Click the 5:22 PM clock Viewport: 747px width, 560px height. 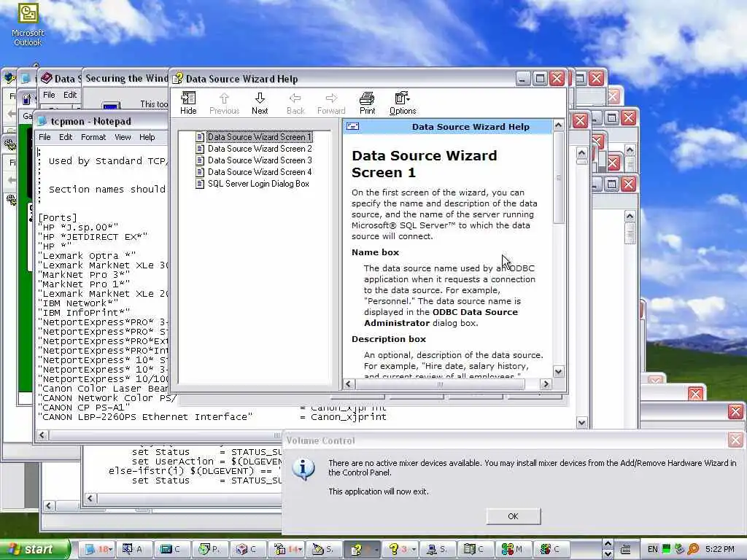[x=719, y=549]
